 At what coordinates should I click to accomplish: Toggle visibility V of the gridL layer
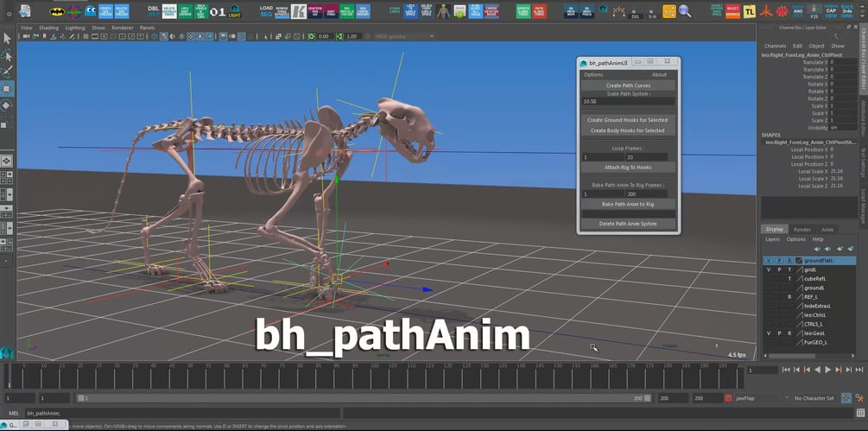pyautogui.click(x=769, y=269)
